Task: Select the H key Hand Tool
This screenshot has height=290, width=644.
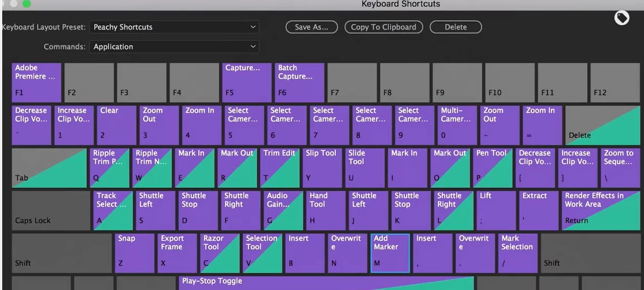Action: (326, 211)
